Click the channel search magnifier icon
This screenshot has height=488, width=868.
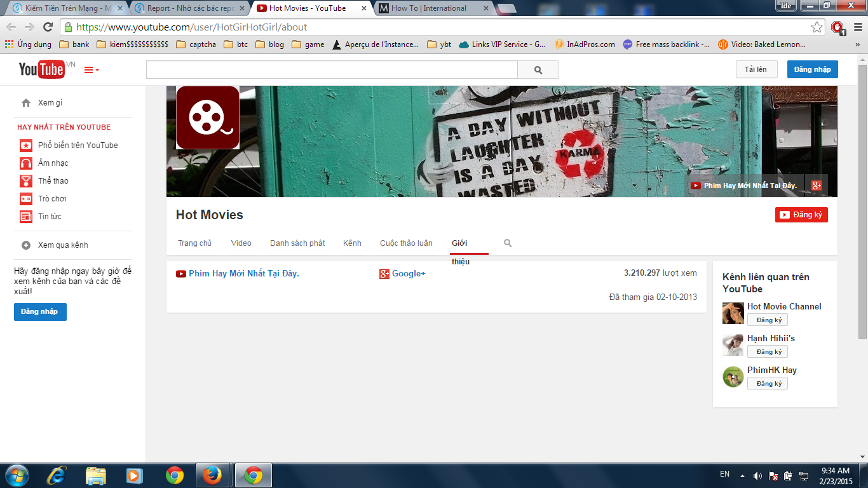click(x=508, y=243)
